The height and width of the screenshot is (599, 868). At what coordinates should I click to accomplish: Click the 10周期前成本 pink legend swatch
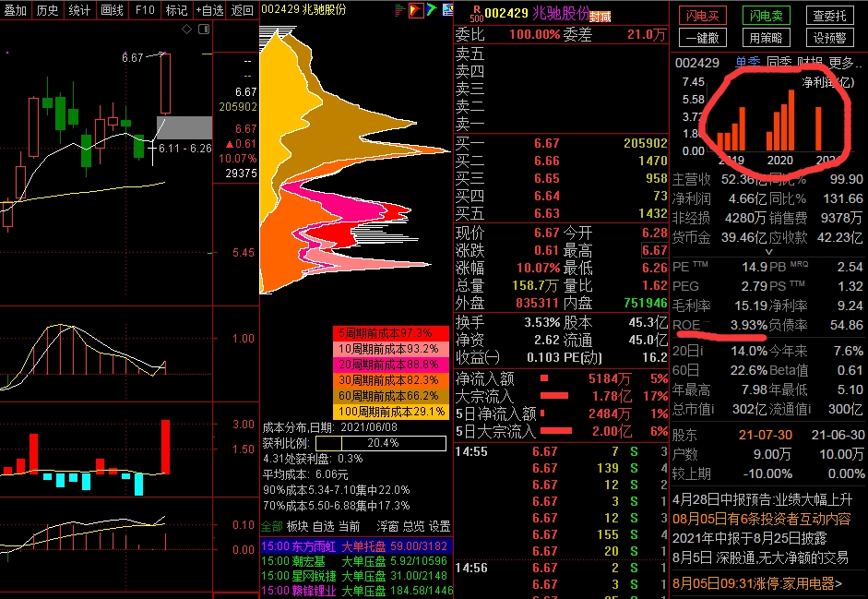(x=391, y=349)
